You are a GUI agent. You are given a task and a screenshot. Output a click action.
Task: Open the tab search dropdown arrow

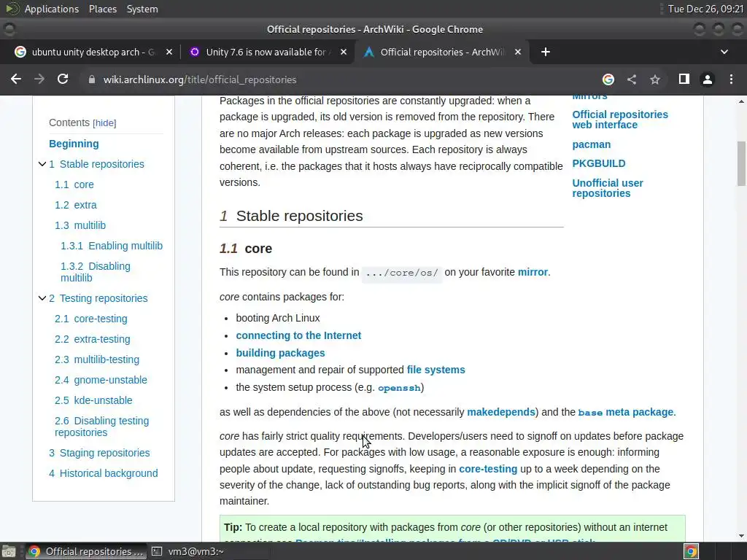pyautogui.click(x=724, y=52)
